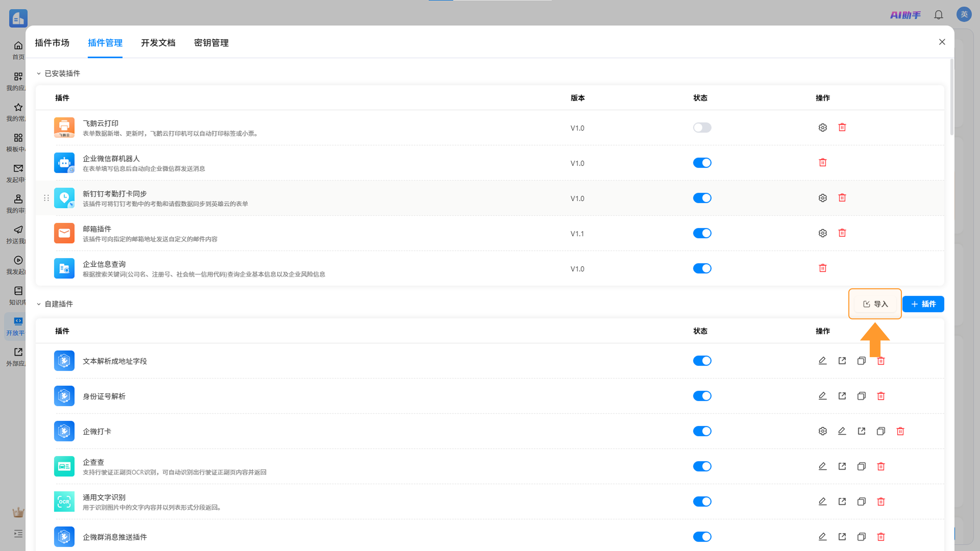This screenshot has height=551, width=980.
Task: Delete the 企微群消息推送插件 plugin
Action: (881, 536)
